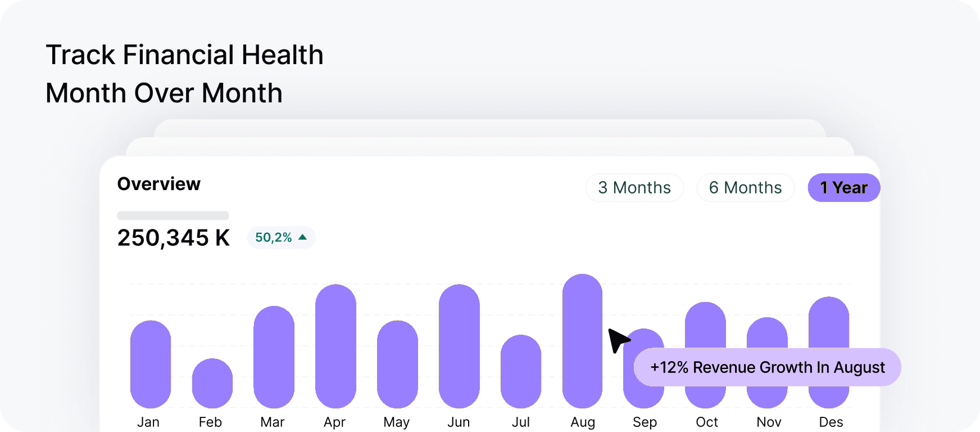Viewport: 980px width, 432px height.
Task: Select the October bar
Action: [705, 325]
